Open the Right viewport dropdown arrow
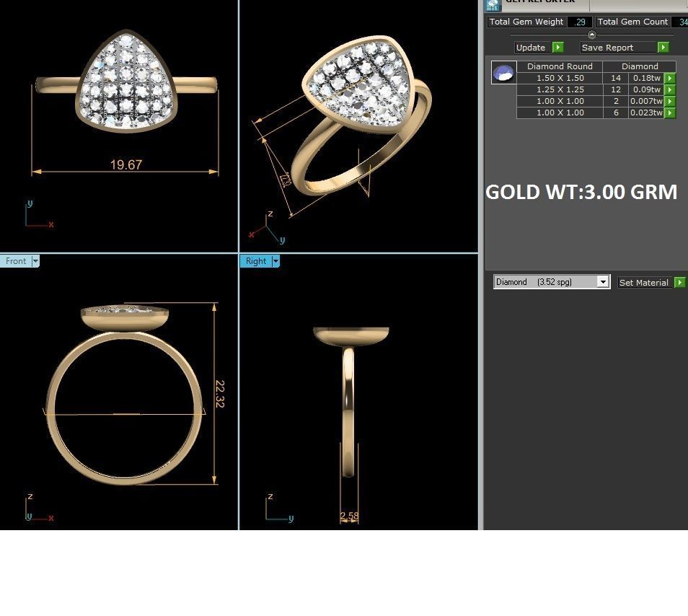This screenshot has height=616, width=688. click(x=275, y=261)
